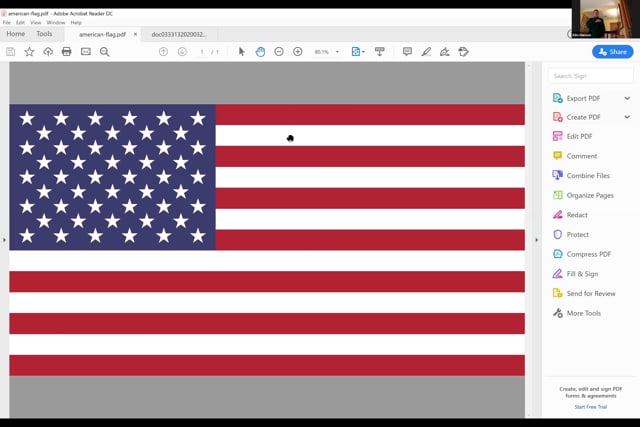The width and height of the screenshot is (640, 427).
Task: Switch to the Home tab
Action: coord(16,34)
